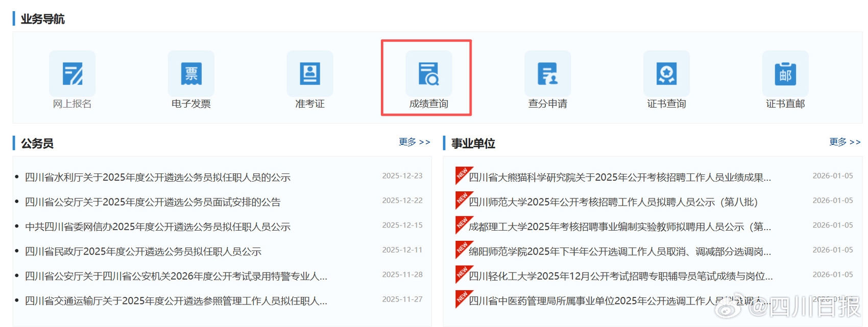Open 四川省公安厅 面试安排的公告 link
Screen dimensions: 868x327
click(x=153, y=202)
